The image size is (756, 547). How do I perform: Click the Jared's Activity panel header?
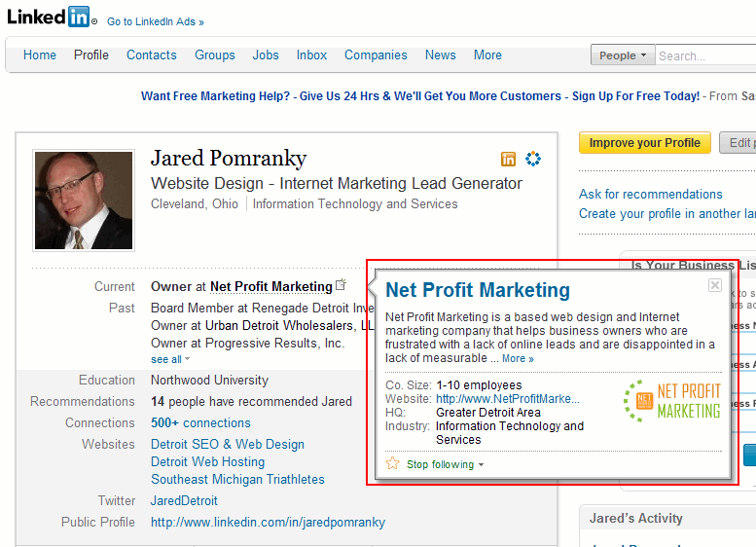[x=667, y=518]
